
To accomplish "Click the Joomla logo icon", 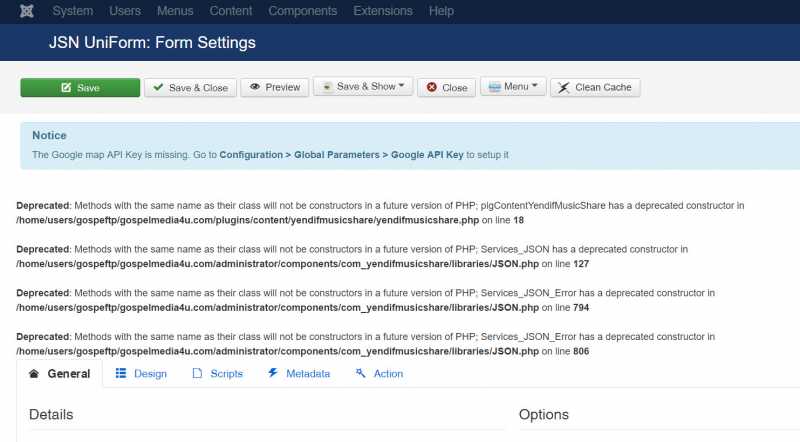I will coord(23,11).
